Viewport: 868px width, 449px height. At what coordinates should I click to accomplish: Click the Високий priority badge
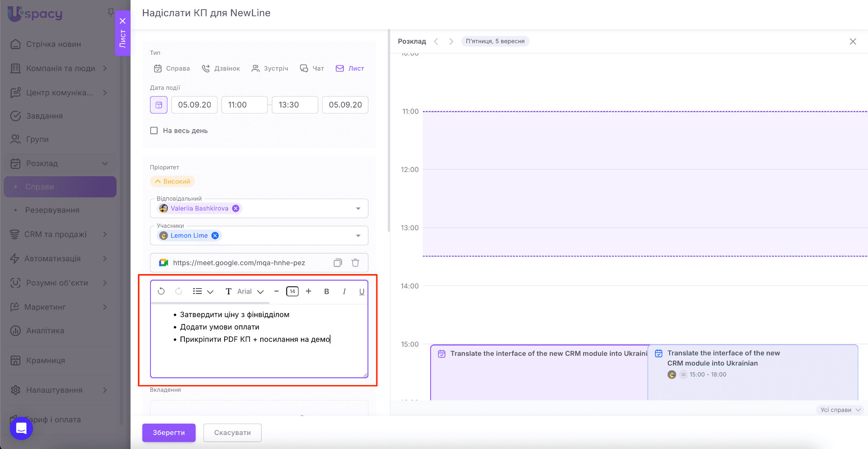pyautogui.click(x=172, y=181)
